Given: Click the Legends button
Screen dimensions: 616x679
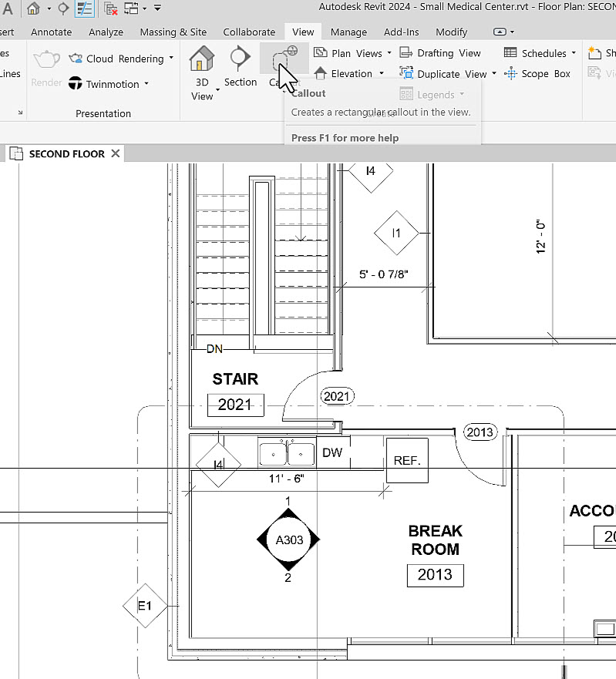Looking at the screenshot, I should pyautogui.click(x=432, y=94).
